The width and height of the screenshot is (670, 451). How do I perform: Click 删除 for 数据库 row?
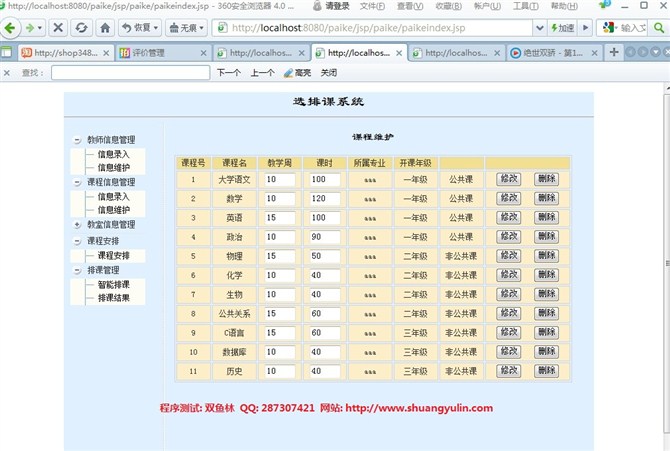coord(547,352)
